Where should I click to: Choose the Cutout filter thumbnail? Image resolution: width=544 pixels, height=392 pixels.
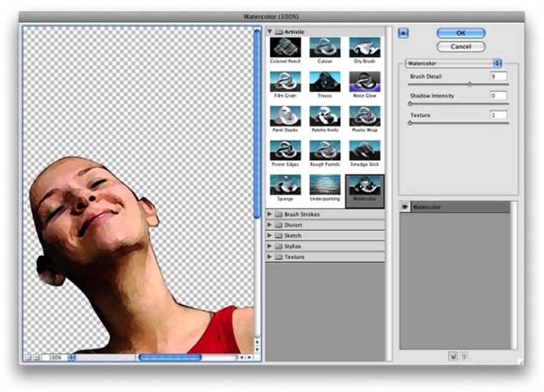325,48
